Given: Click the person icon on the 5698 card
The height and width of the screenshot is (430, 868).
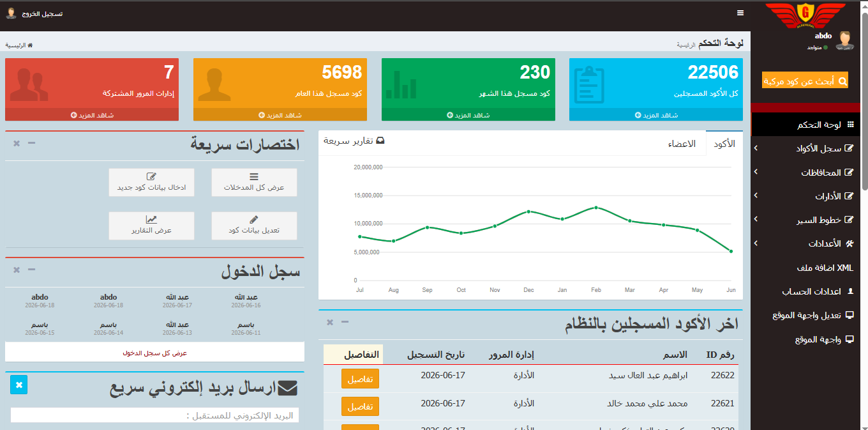Looking at the screenshot, I should click(x=214, y=84).
